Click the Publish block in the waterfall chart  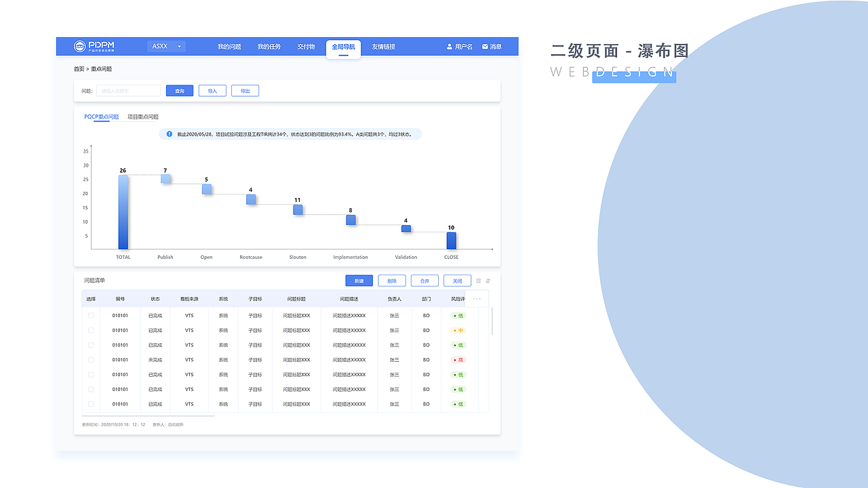pyautogui.click(x=165, y=179)
